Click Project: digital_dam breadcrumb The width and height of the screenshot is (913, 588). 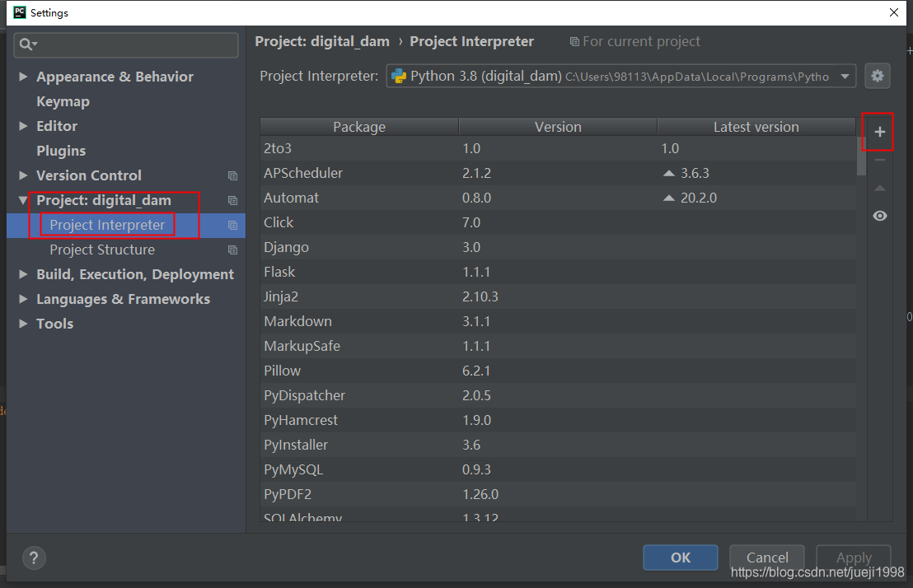pos(322,41)
